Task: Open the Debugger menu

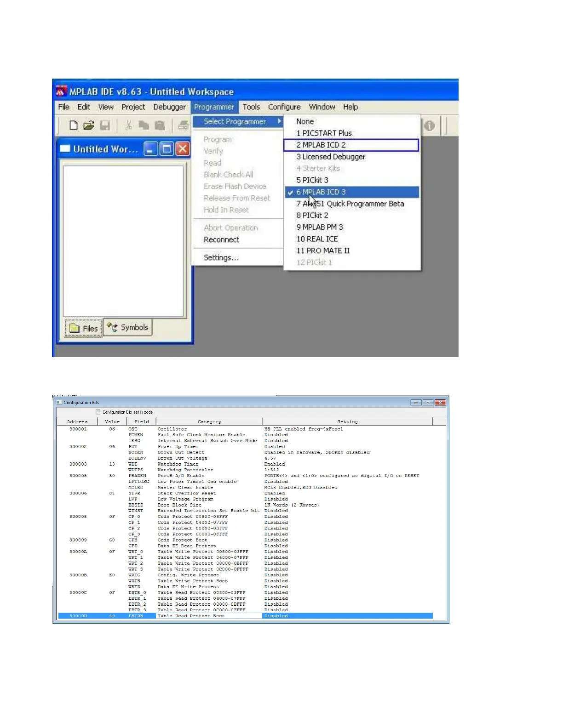Action: pyautogui.click(x=169, y=107)
